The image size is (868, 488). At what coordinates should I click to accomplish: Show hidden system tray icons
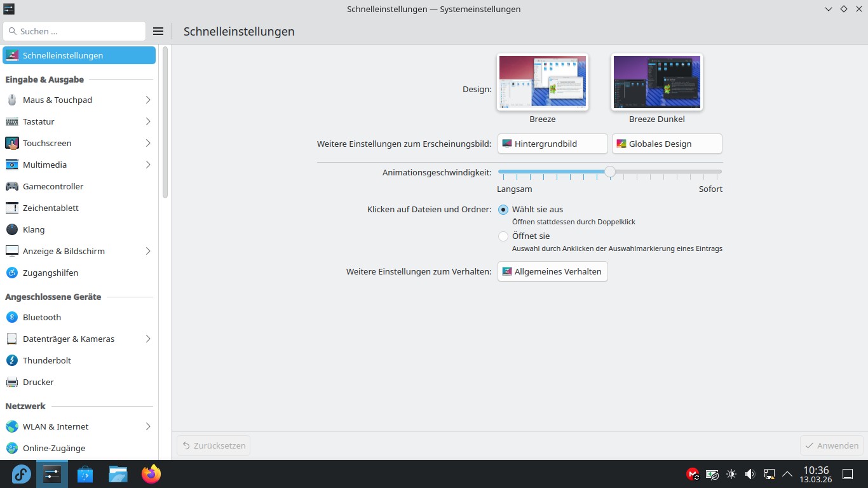pos(787,474)
